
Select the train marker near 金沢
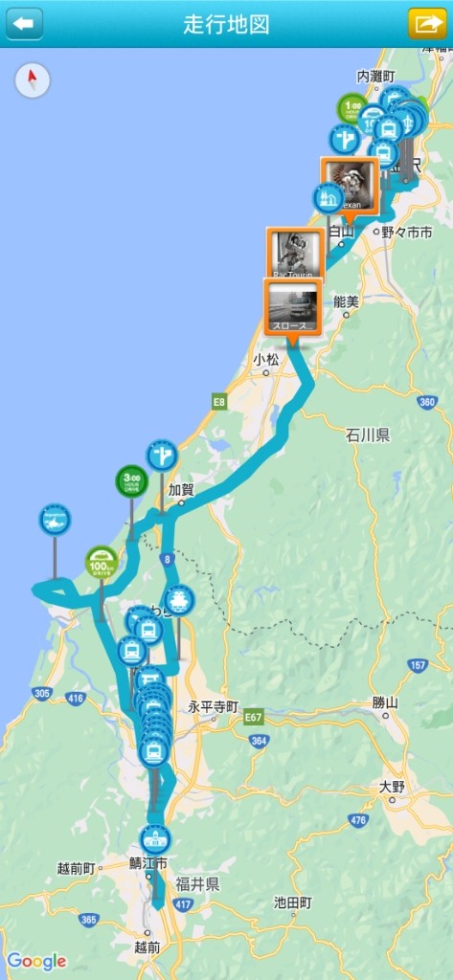pos(383,153)
